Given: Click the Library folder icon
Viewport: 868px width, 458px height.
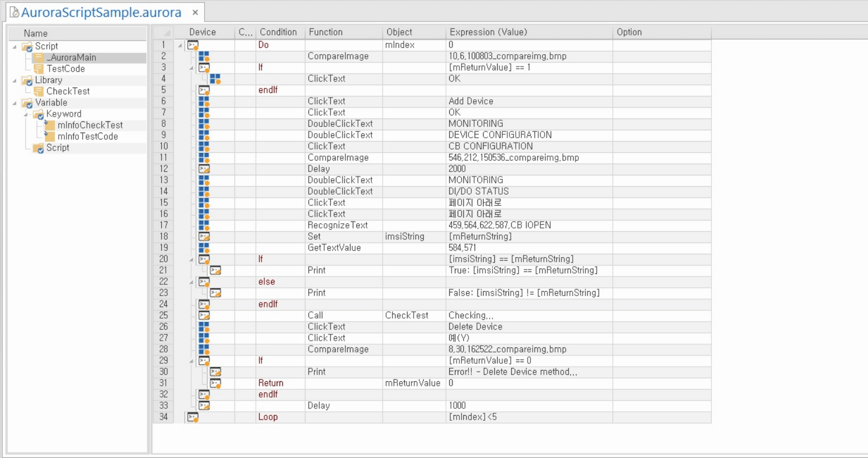Looking at the screenshot, I should 27,81.
